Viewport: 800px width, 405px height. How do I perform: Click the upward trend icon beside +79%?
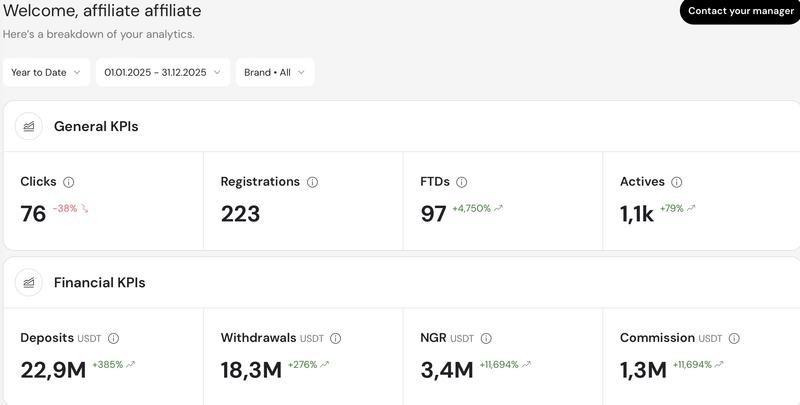[691, 208]
